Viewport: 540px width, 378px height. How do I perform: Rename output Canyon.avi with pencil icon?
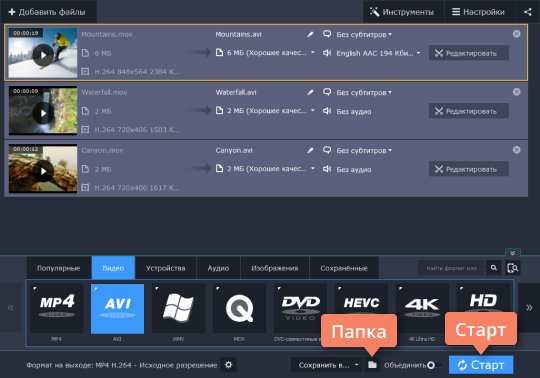tap(310, 150)
